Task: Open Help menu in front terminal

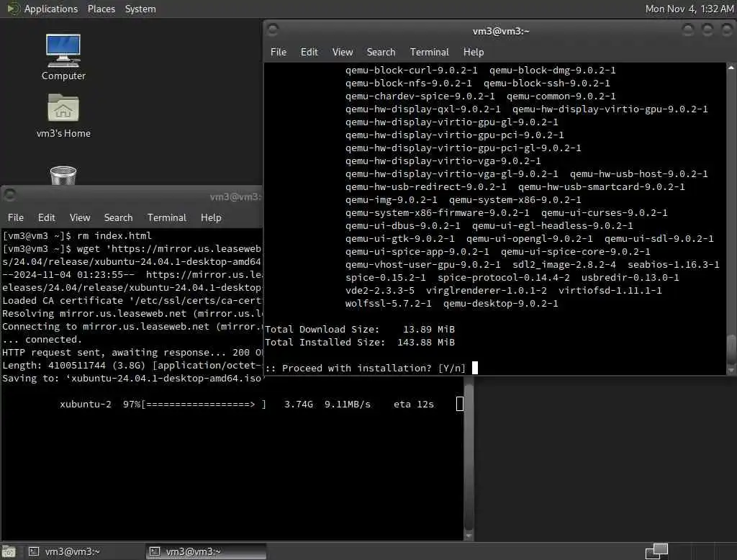Action: 474,52
